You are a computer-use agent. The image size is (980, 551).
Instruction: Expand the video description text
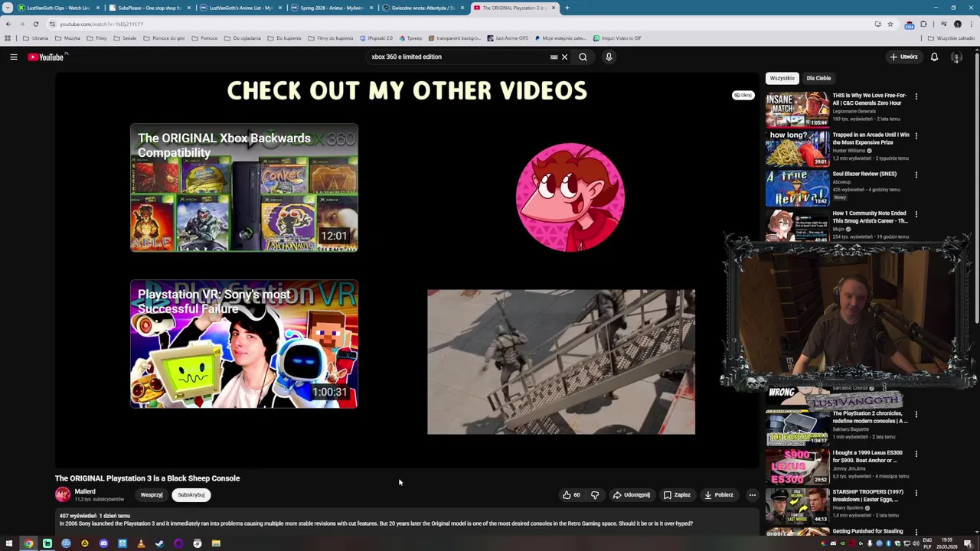tap(376, 523)
